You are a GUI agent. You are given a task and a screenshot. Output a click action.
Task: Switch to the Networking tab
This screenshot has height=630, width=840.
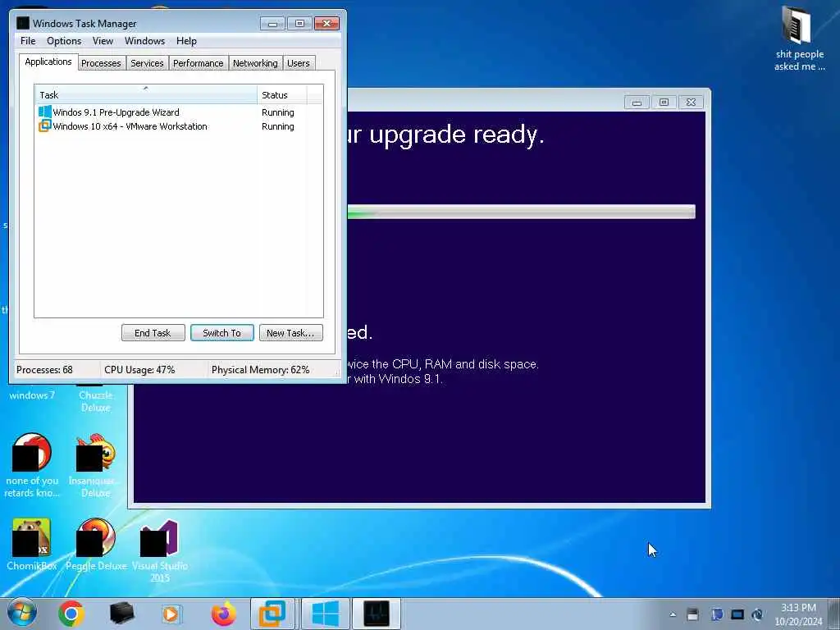click(x=255, y=63)
